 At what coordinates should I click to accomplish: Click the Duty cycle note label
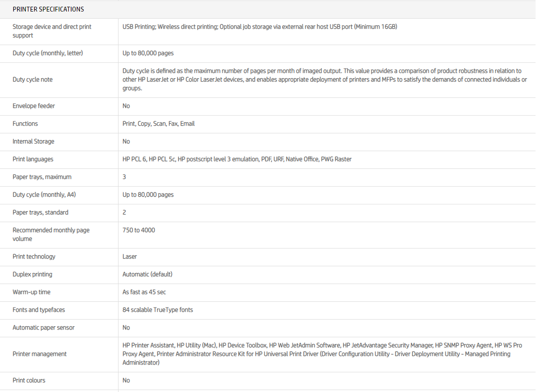pos(33,80)
